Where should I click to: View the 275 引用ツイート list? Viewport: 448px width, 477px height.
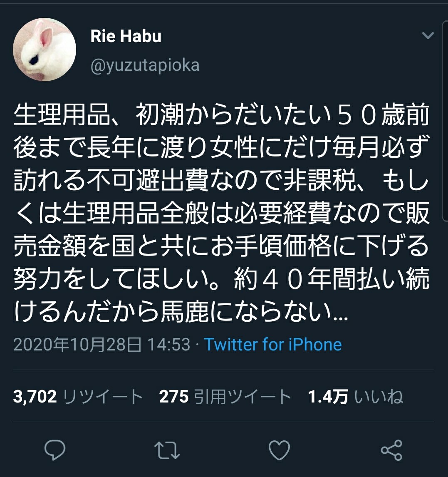[225, 397]
